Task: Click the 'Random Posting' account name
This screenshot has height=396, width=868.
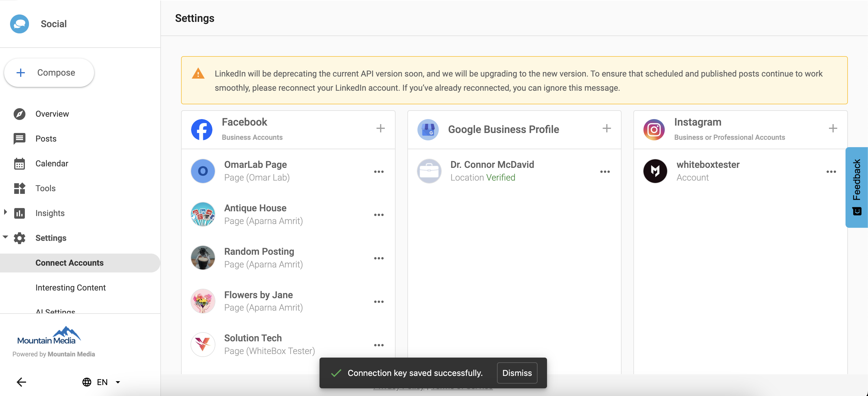Action: pyautogui.click(x=259, y=251)
